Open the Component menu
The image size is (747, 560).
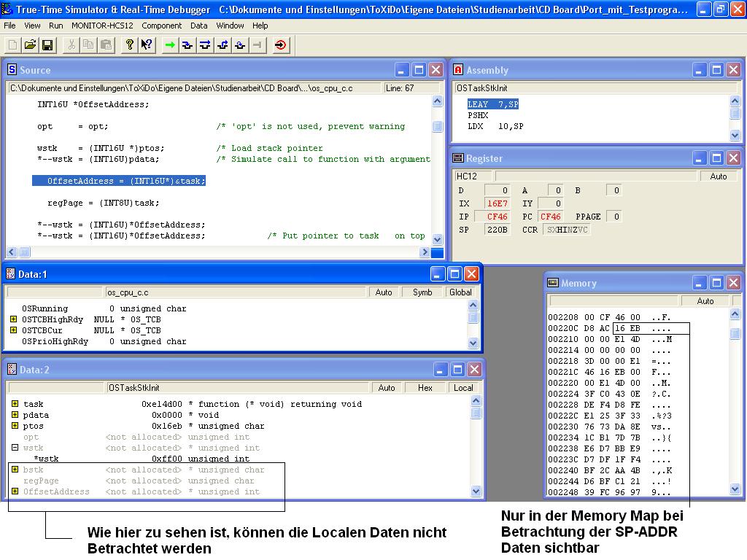(x=161, y=26)
